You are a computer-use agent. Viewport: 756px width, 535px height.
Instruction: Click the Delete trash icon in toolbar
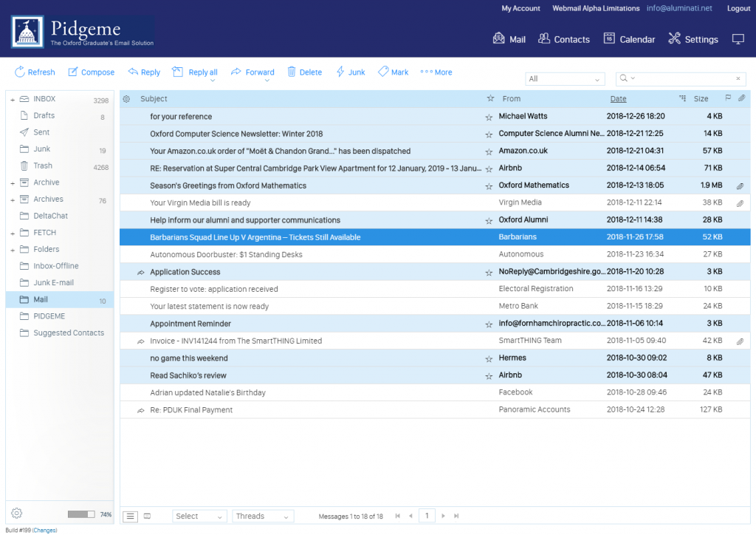(x=292, y=72)
